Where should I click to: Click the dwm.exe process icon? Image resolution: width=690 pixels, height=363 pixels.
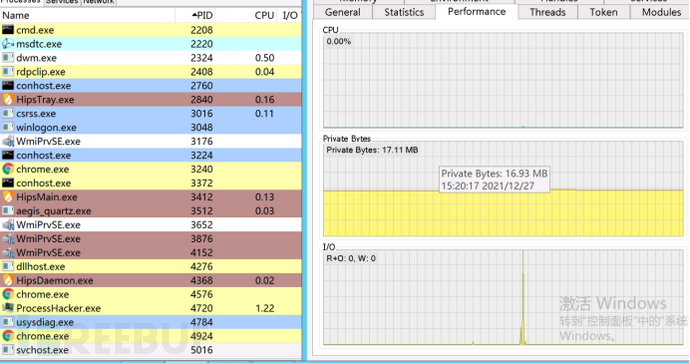pos(7,58)
